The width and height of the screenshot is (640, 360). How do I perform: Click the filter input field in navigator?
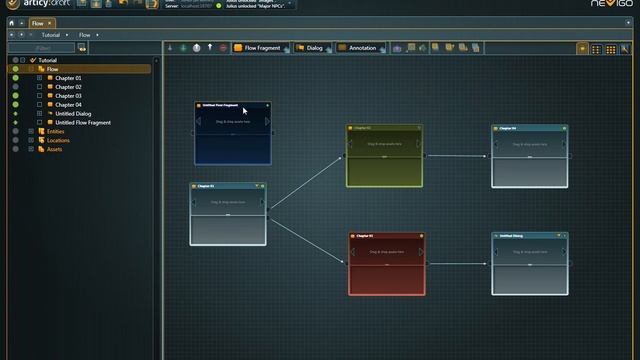pyautogui.click(x=42, y=48)
